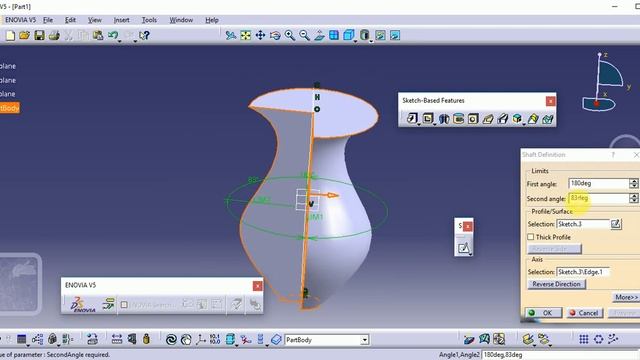Select the Removed Multi-sections Solid tool
This screenshot has height=360, width=640.
[547, 119]
